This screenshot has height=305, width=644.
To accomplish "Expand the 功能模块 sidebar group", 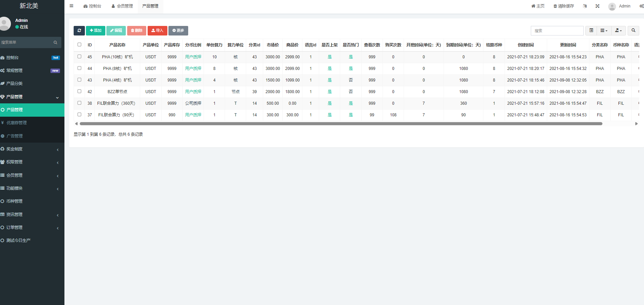I will point(32,188).
